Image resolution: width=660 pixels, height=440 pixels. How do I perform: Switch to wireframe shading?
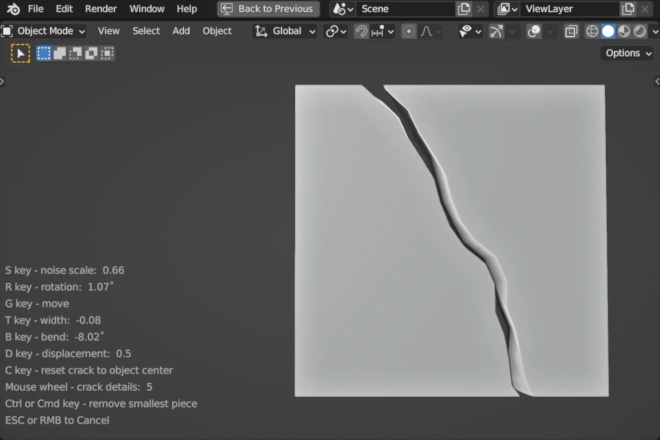592,31
